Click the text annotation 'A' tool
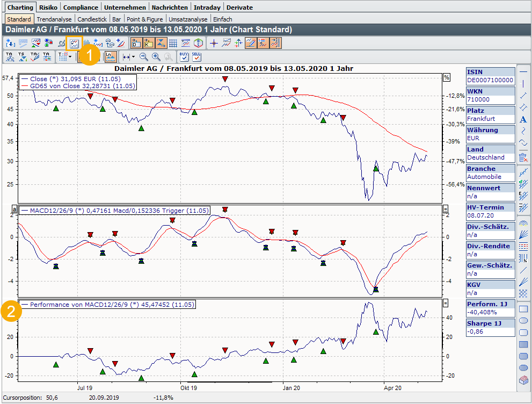This screenshot has width=532, height=404. (523, 119)
